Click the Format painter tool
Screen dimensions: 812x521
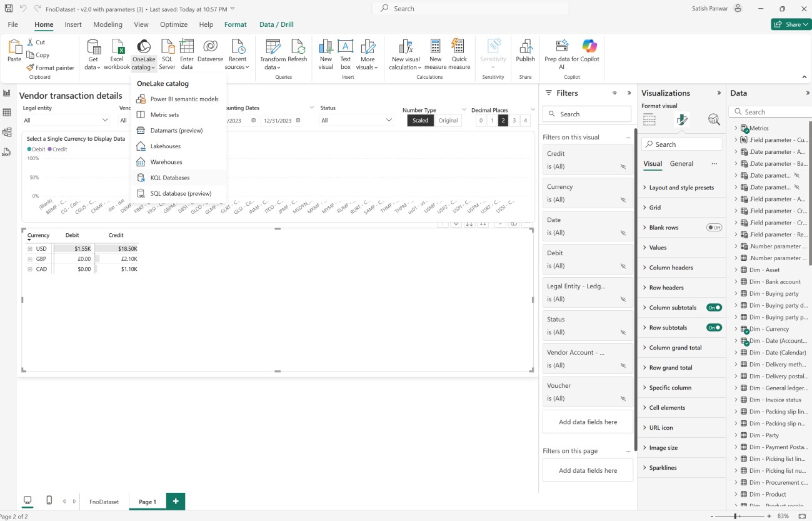coord(51,68)
